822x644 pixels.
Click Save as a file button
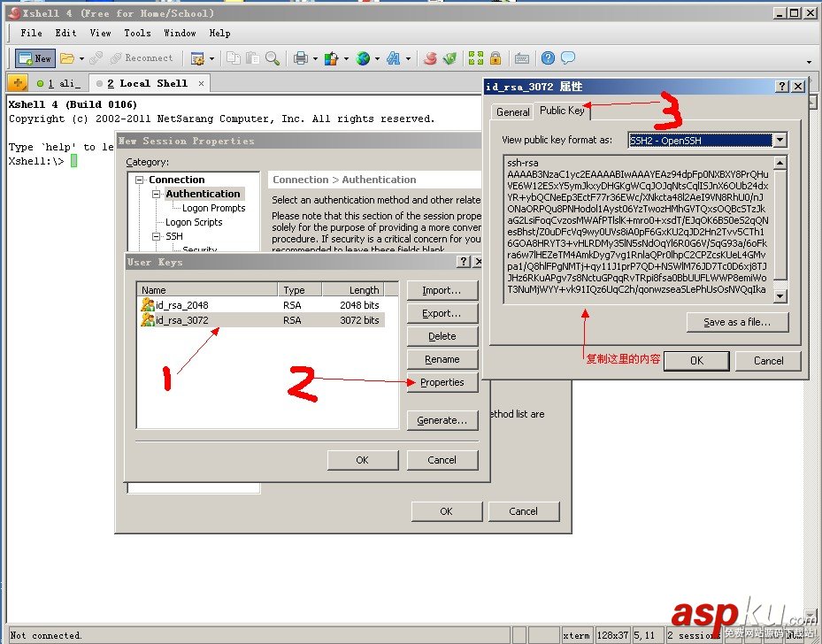[x=737, y=322]
